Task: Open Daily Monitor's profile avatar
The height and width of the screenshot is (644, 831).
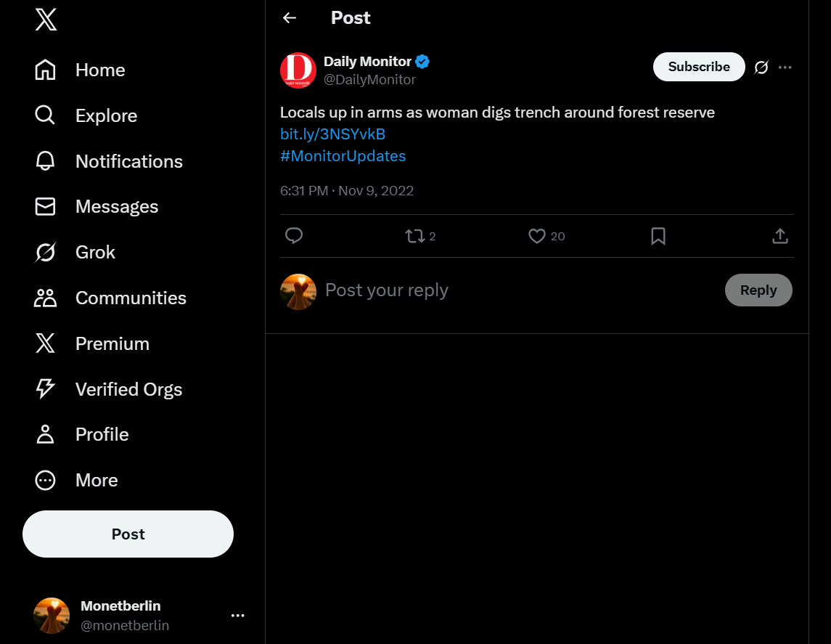Action: click(298, 70)
